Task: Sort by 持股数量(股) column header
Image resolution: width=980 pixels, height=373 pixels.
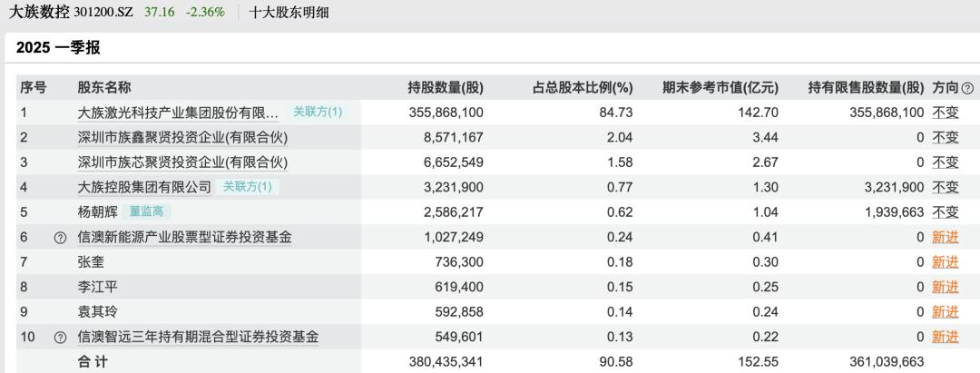Action: pyautogui.click(x=446, y=88)
